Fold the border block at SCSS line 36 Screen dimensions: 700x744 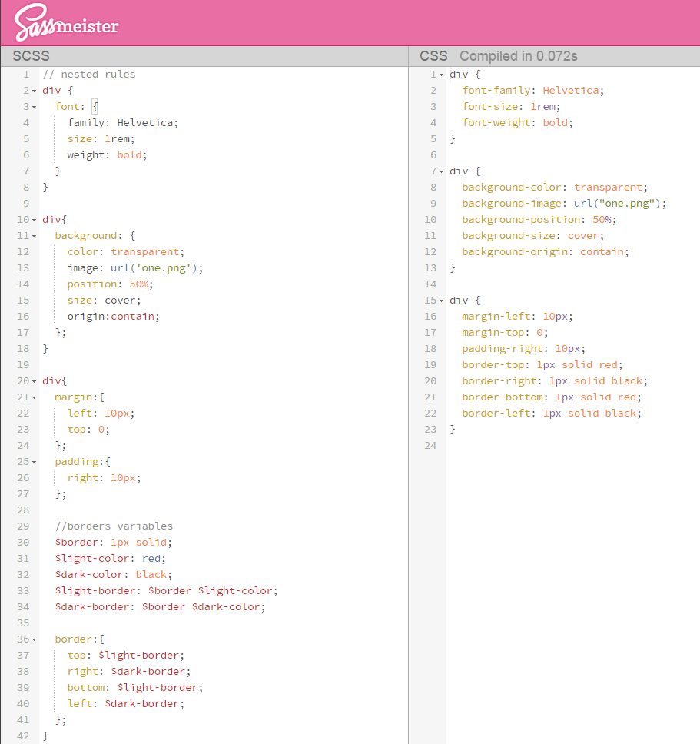[34, 639]
